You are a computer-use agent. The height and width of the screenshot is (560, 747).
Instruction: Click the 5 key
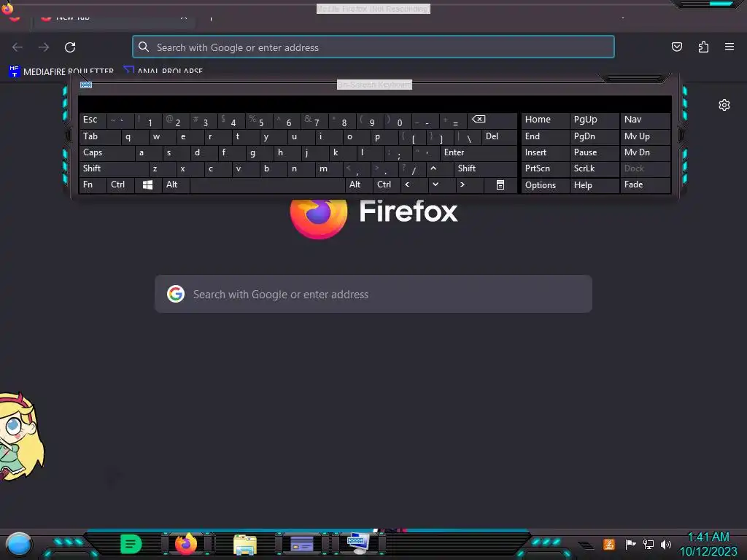(259, 120)
